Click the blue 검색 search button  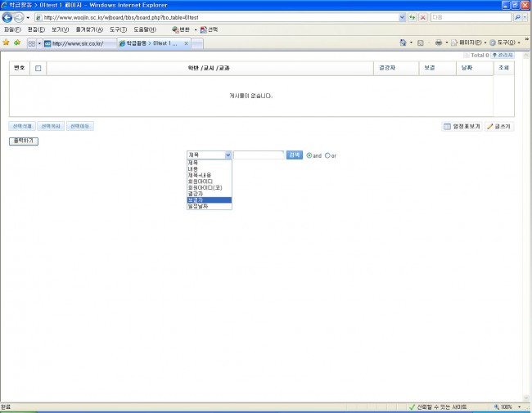[x=294, y=155]
